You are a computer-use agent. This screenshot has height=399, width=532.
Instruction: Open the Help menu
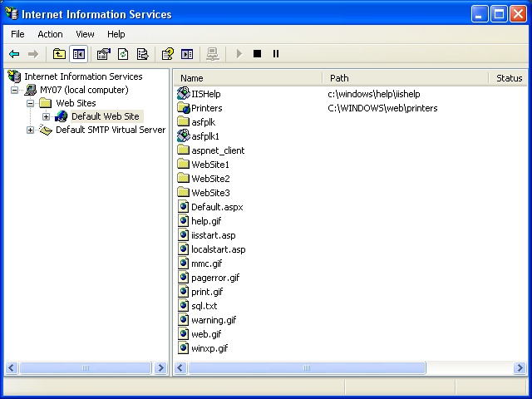[x=116, y=34]
